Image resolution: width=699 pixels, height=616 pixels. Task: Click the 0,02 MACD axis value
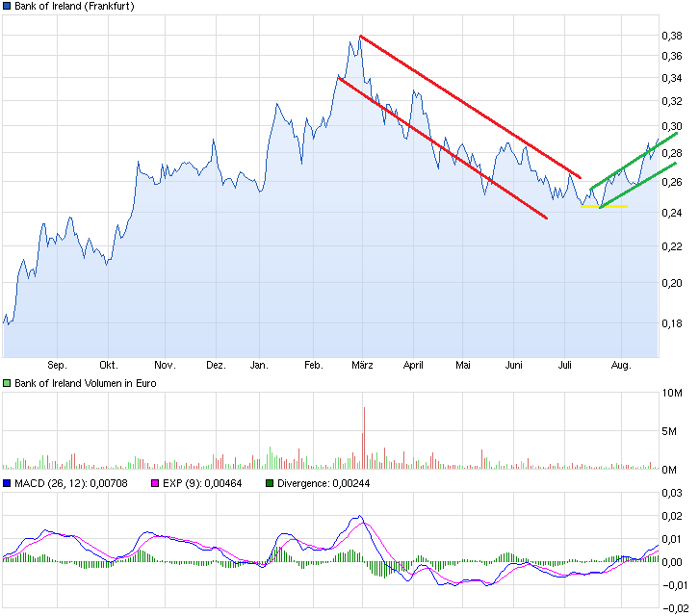[672, 516]
